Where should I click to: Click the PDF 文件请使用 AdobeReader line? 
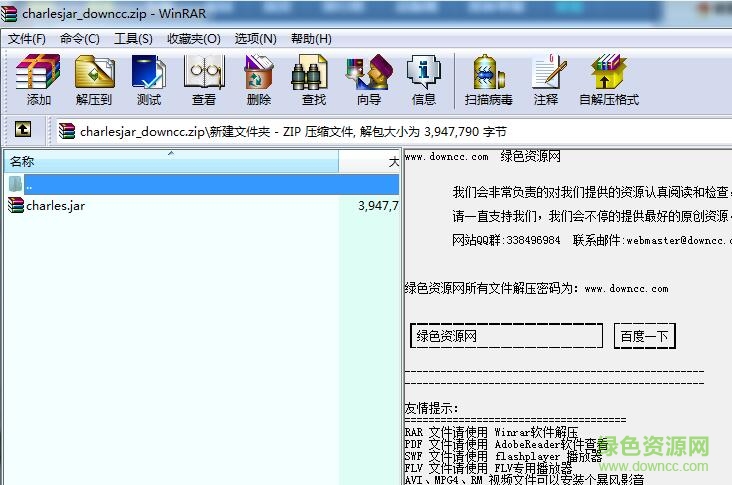[506, 444]
